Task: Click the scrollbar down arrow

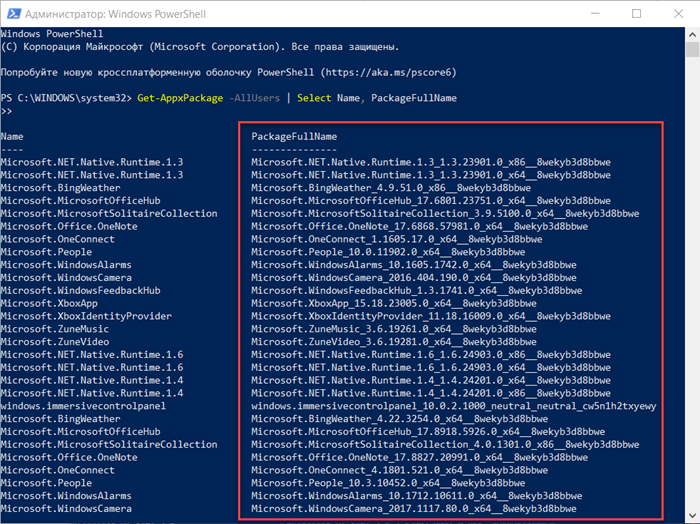Action: pyautogui.click(x=692, y=516)
